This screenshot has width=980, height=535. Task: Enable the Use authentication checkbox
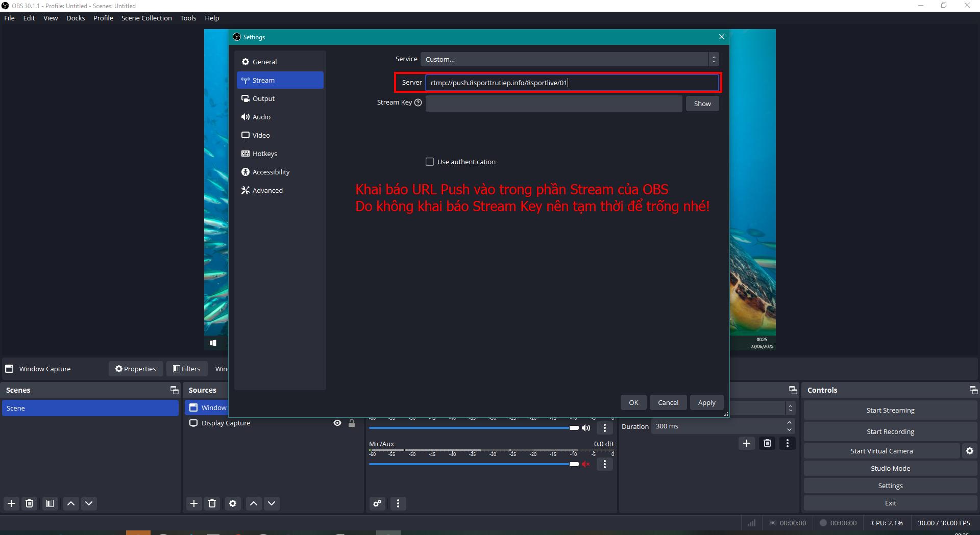tap(430, 162)
